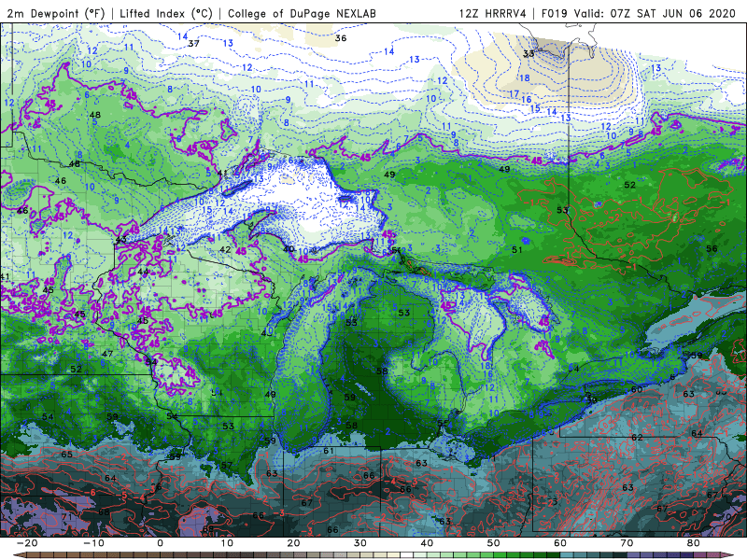Select the "40" color scale label

pos(427,543)
